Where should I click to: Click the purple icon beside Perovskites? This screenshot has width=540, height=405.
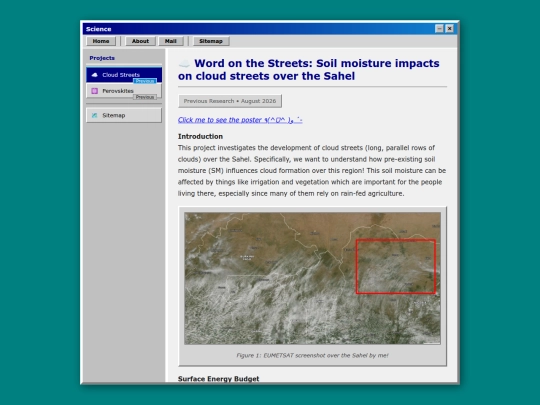tap(94, 91)
